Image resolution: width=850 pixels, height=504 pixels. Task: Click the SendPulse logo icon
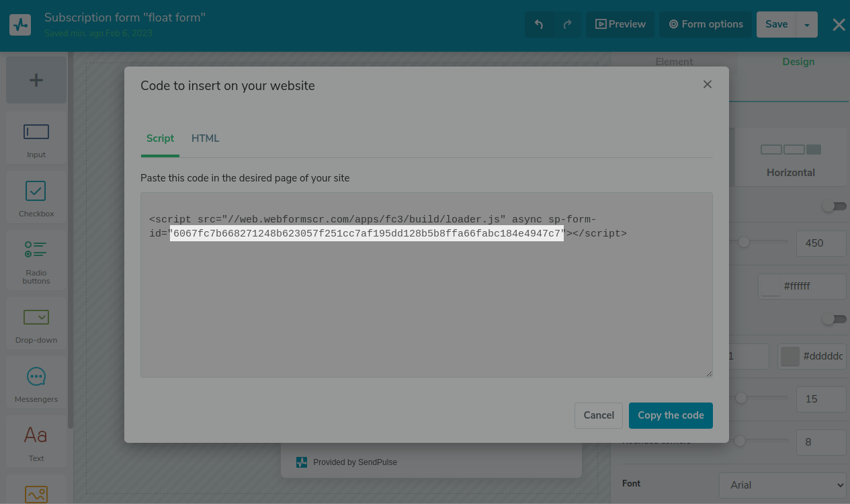point(20,25)
